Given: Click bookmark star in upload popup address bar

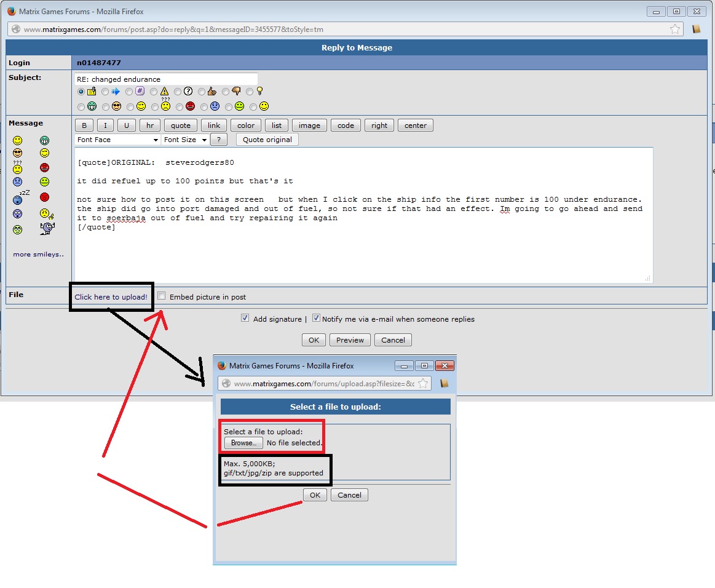Looking at the screenshot, I should pyautogui.click(x=423, y=383).
